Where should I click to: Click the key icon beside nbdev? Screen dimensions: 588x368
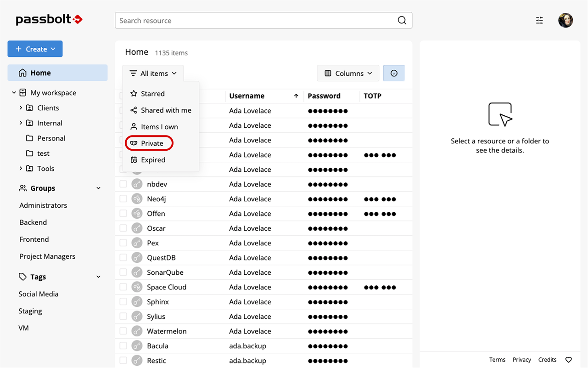136,184
